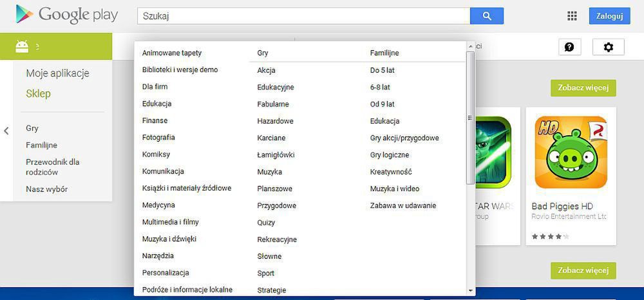Select Sport games category
The width and height of the screenshot is (644, 300).
tap(266, 273)
